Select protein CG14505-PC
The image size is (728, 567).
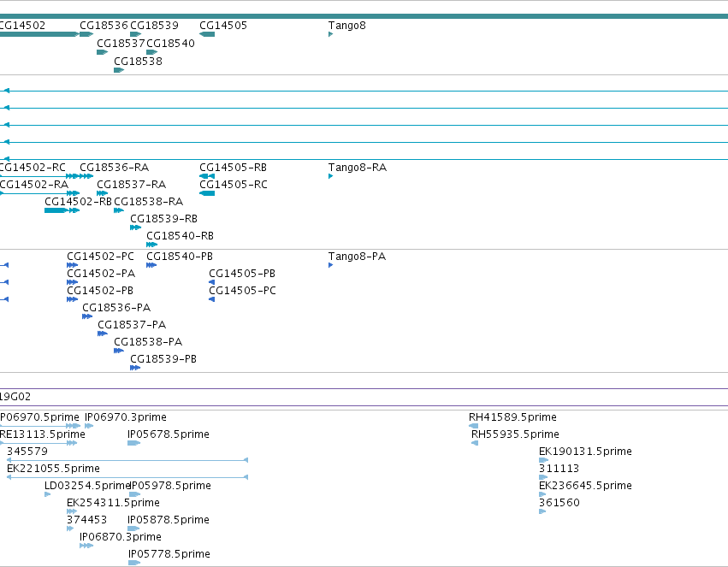pos(242,291)
